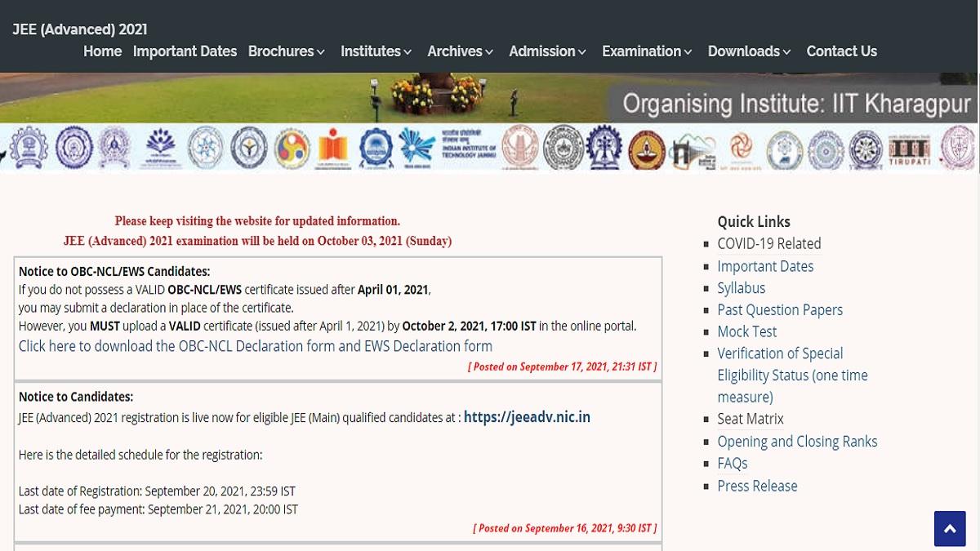Open Past Question Papers quick link

pyautogui.click(x=779, y=309)
